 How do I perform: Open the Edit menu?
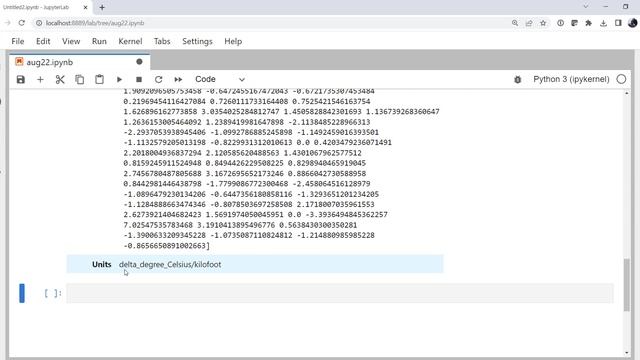pyautogui.click(x=43, y=41)
